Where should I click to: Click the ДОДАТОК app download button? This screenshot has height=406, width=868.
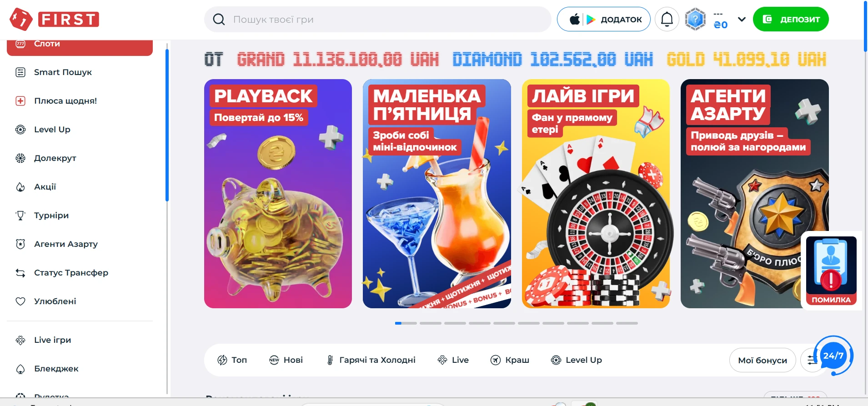[604, 19]
